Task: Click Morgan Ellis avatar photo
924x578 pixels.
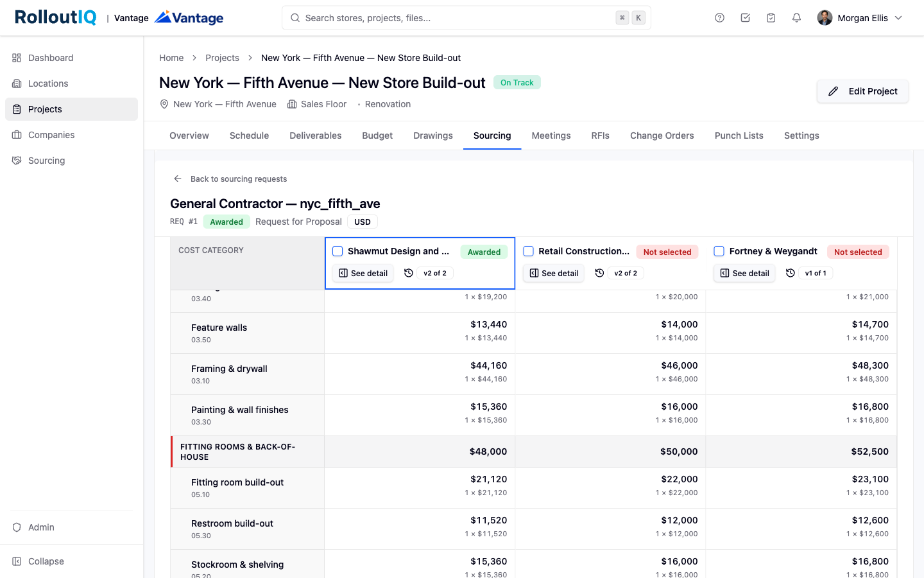Action: [x=825, y=18]
